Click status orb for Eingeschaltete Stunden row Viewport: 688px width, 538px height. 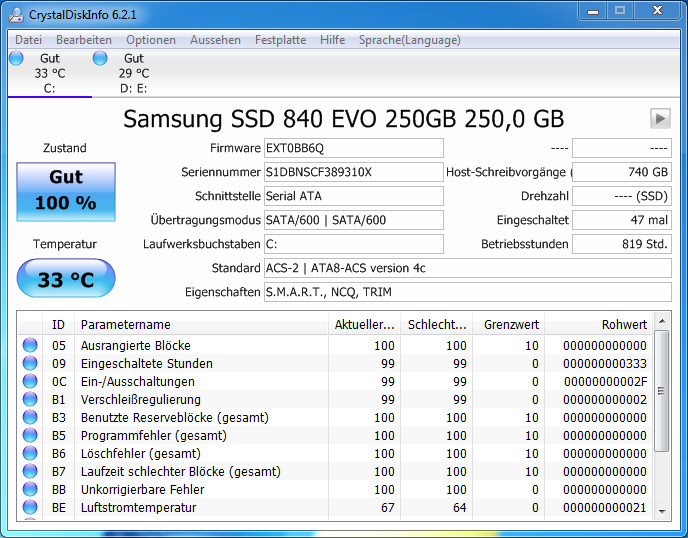click(x=30, y=363)
